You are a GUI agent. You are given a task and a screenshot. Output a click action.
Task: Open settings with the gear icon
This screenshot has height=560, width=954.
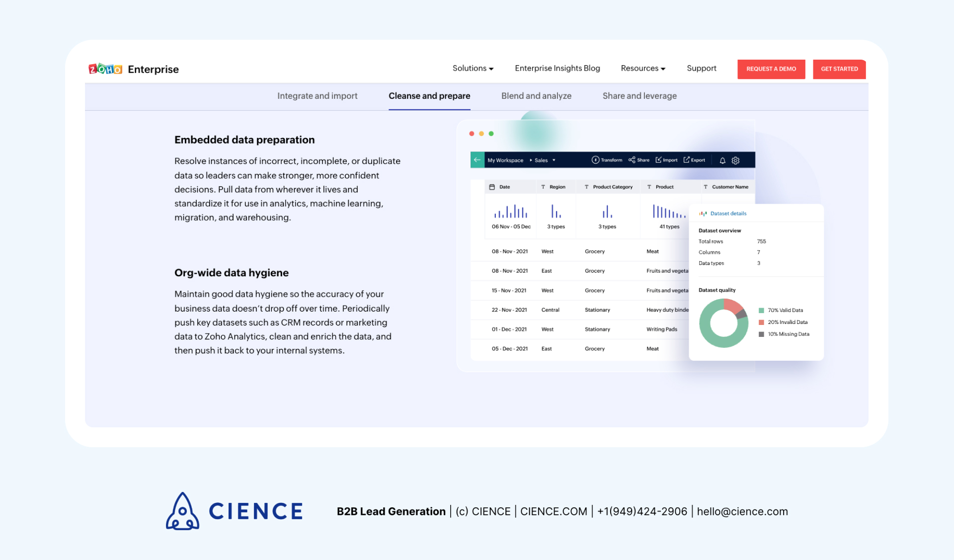tap(735, 160)
